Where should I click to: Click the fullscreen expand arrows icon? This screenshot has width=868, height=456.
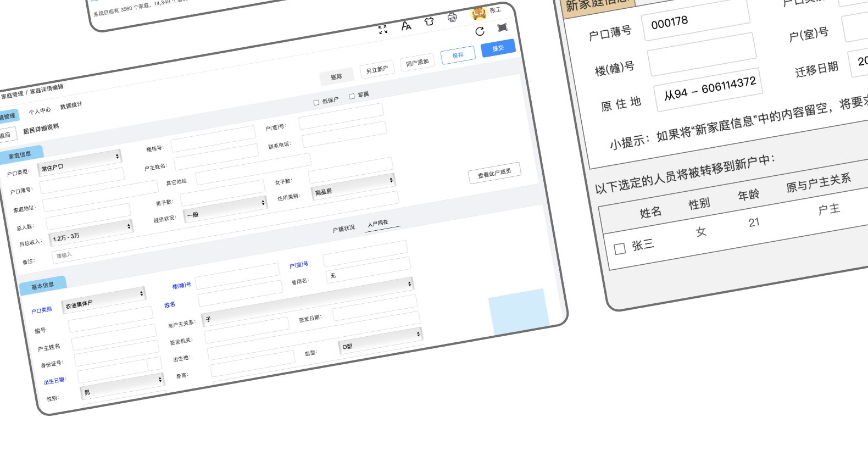coord(383,30)
